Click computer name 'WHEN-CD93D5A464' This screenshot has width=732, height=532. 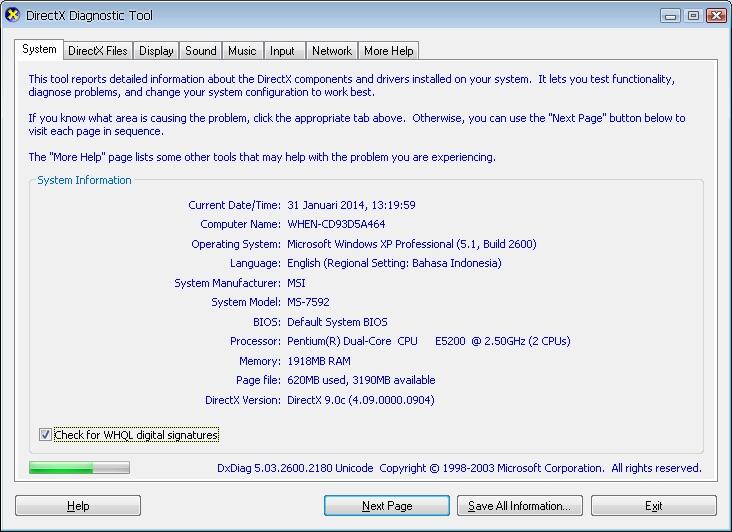[x=336, y=224]
